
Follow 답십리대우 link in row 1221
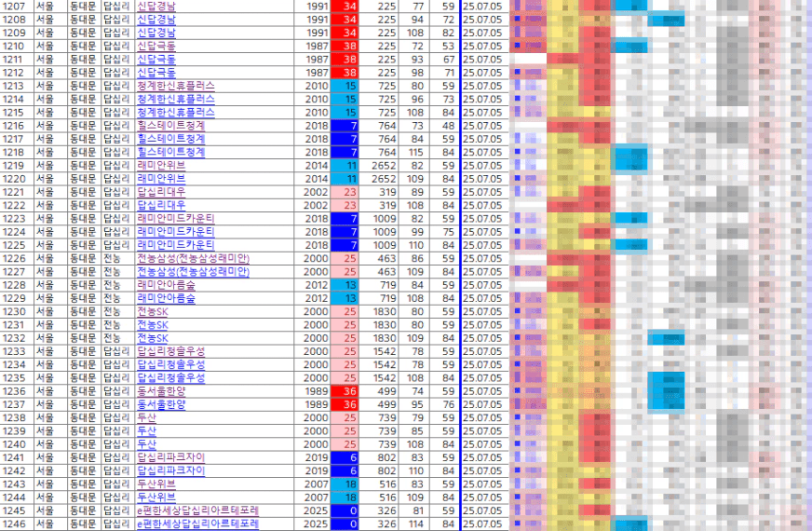coord(161,192)
